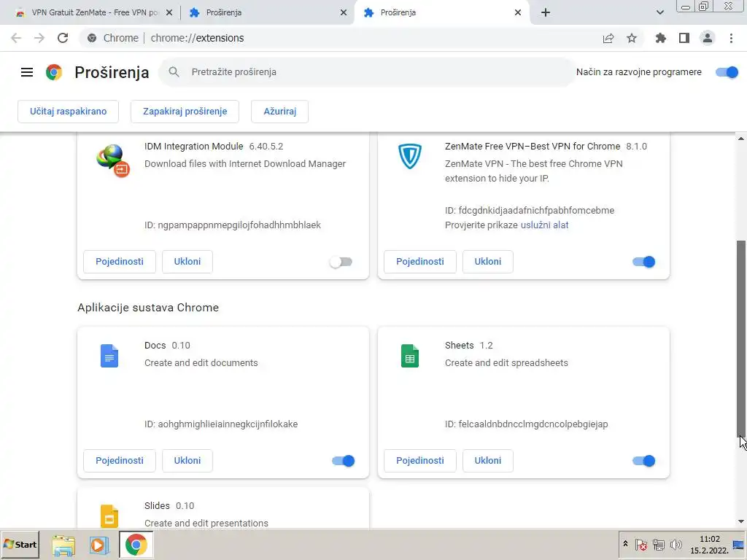
Task: Click the Ažuriraj button
Action: (279, 112)
